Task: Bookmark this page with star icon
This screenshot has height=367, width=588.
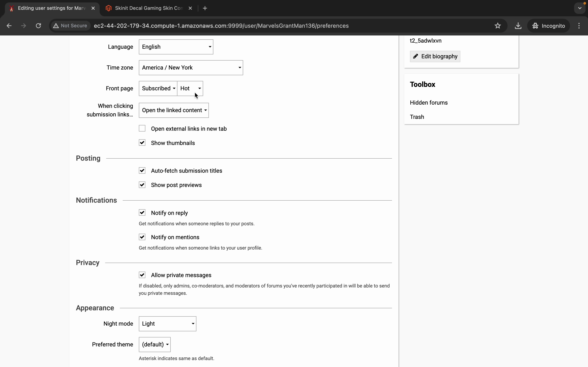Action: [x=498, y=26]
